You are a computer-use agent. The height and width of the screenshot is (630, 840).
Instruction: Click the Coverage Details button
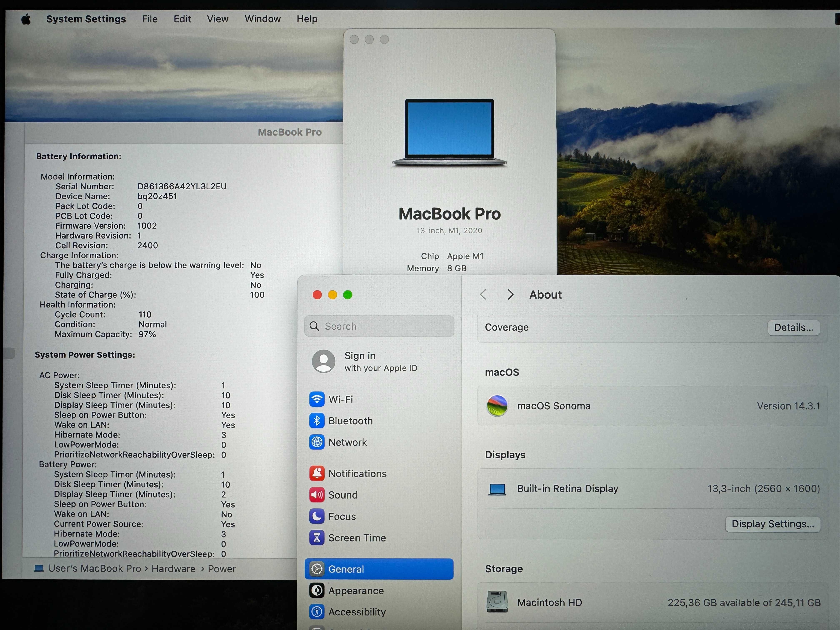tap(794, 327)
